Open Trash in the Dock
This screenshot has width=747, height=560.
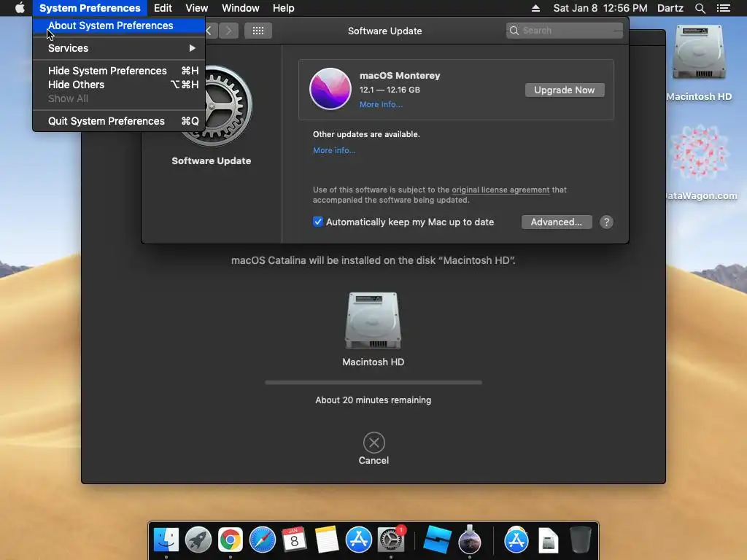click(580, 540)
